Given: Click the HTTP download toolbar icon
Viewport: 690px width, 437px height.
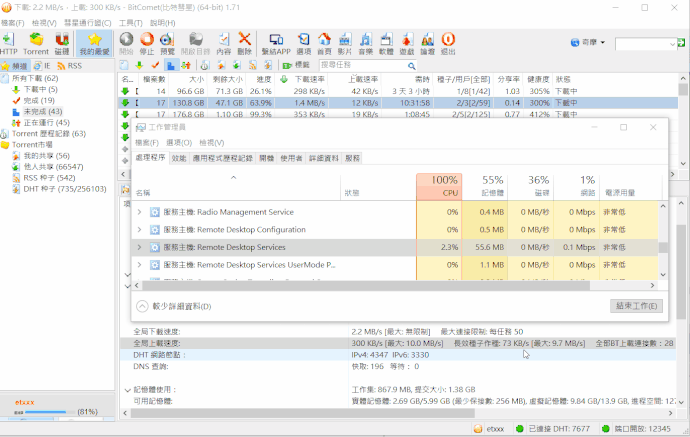Looking at the screenshot, I should tap(8, 44).
